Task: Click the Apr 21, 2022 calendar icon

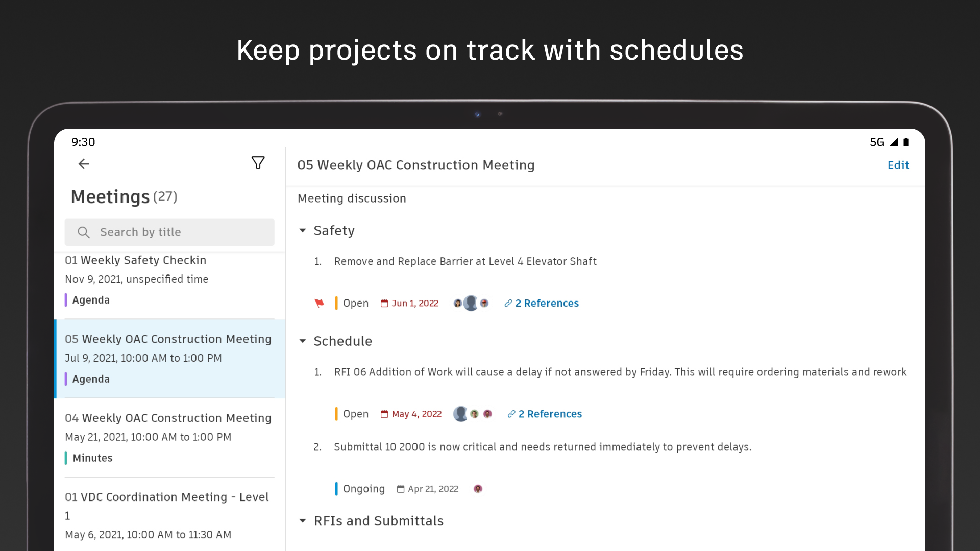Action: pos(401,489)
